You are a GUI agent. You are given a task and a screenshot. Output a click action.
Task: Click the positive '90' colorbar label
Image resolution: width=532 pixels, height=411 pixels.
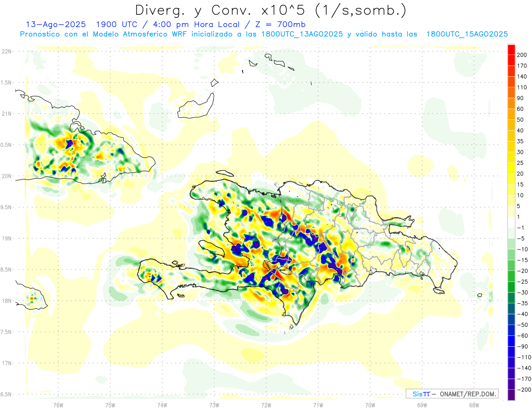pos(520,98)
